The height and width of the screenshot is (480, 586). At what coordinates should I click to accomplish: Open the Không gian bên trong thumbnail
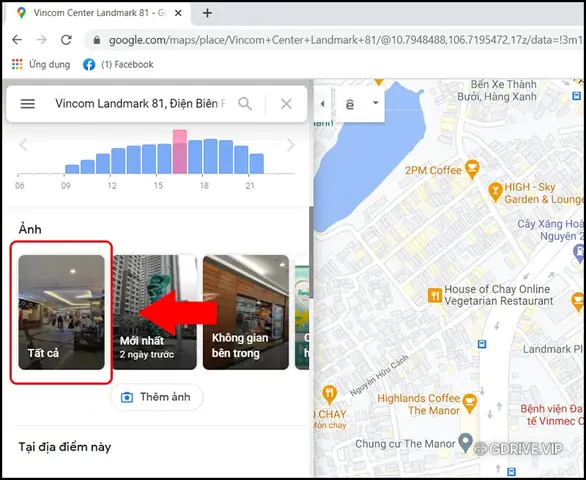point(246,312)
